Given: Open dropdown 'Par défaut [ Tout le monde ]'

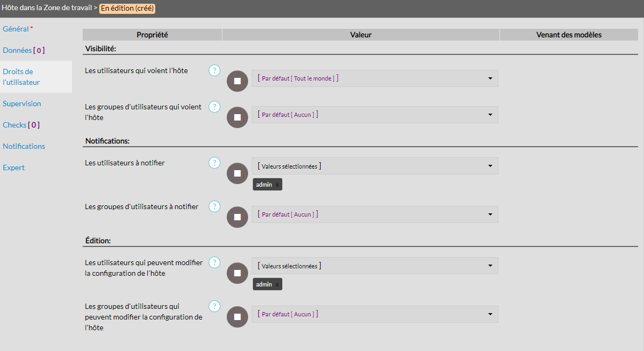Looking at the screenshot, I should pyautogui.click(x=375, y=78).
